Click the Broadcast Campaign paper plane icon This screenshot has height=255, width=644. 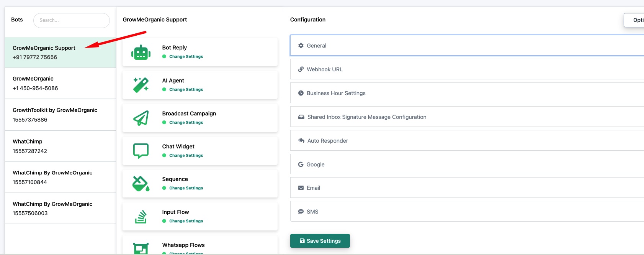141,118
